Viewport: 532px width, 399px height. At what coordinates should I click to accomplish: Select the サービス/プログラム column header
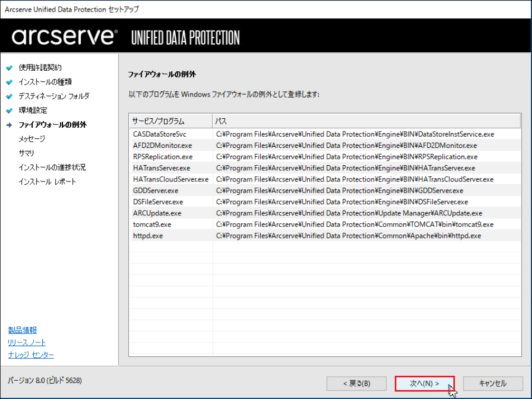170,121
